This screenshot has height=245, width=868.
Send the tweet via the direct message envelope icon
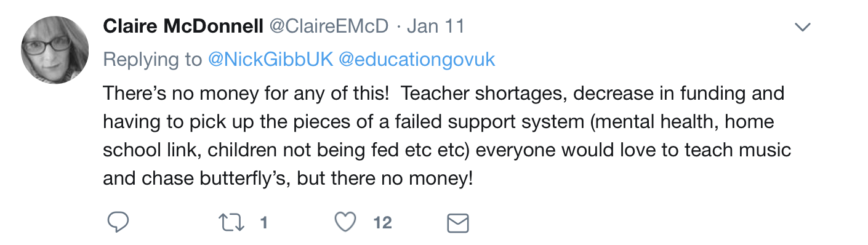point(458,223)
